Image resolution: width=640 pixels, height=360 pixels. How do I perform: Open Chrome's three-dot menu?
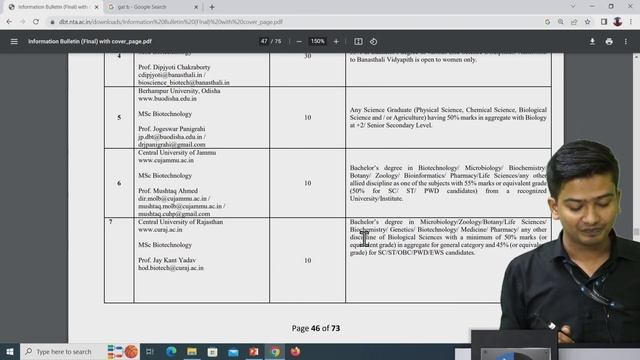coord(631,22)
